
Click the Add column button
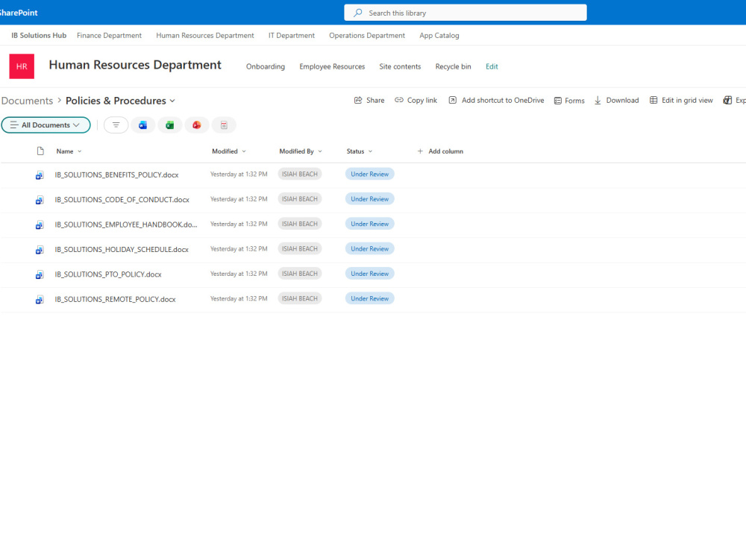click(x=440, y=151)
